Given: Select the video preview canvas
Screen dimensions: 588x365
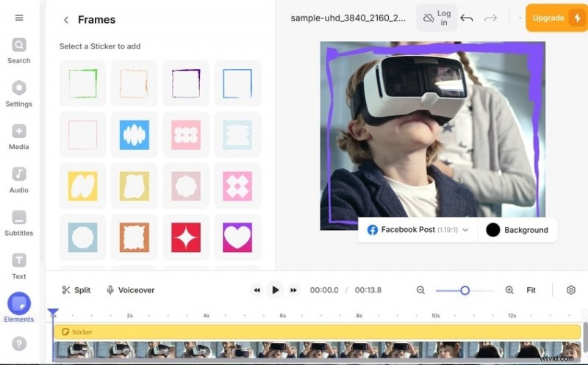Looking at the screenshot, I should coord(432,136).
